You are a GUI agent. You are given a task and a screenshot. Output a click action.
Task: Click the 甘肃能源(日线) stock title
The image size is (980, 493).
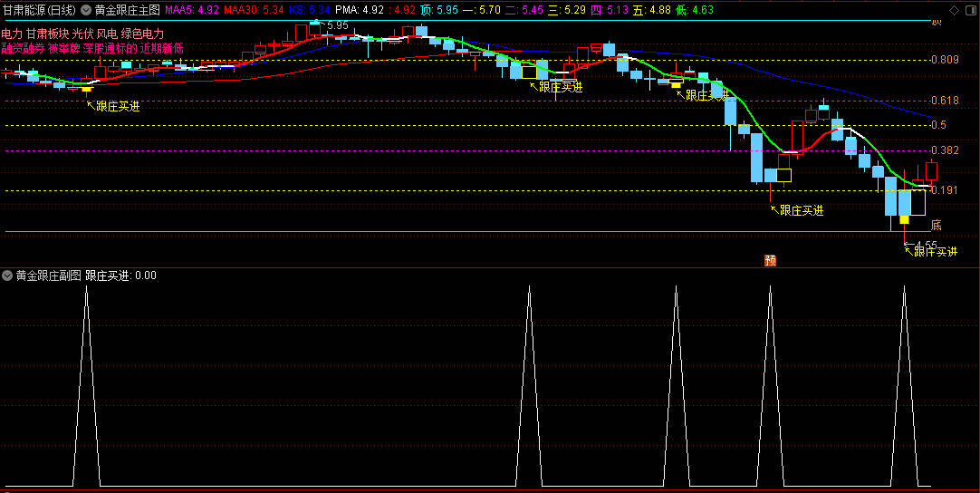39,10
